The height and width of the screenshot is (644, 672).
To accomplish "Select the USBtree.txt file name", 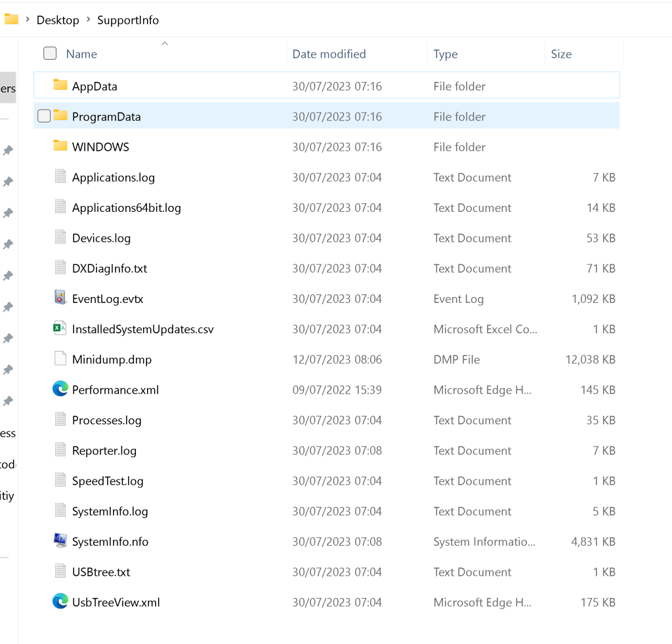I will point(101,572).
